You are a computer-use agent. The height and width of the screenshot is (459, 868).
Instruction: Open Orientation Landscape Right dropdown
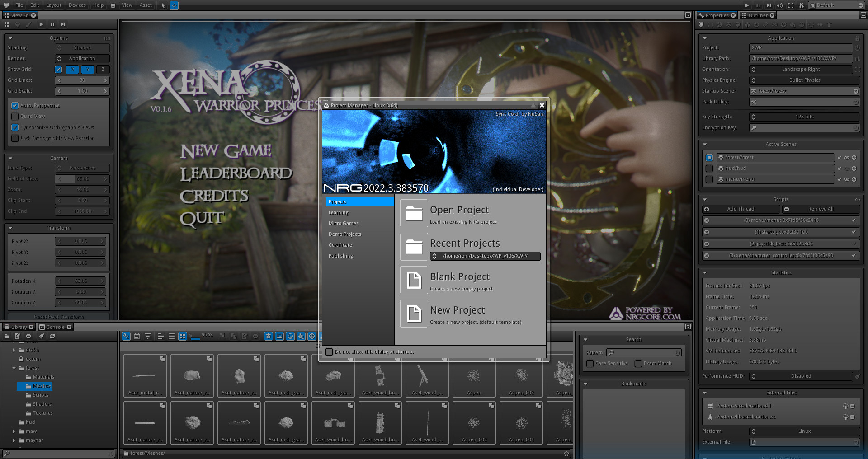pos(800,70)
